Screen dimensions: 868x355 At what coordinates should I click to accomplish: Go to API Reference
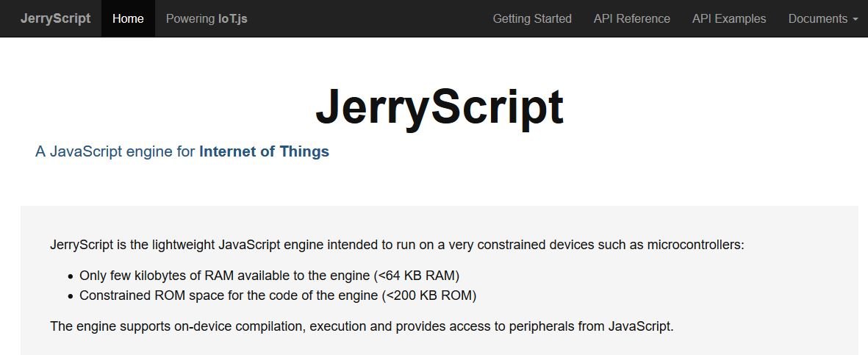pos(631,18)
